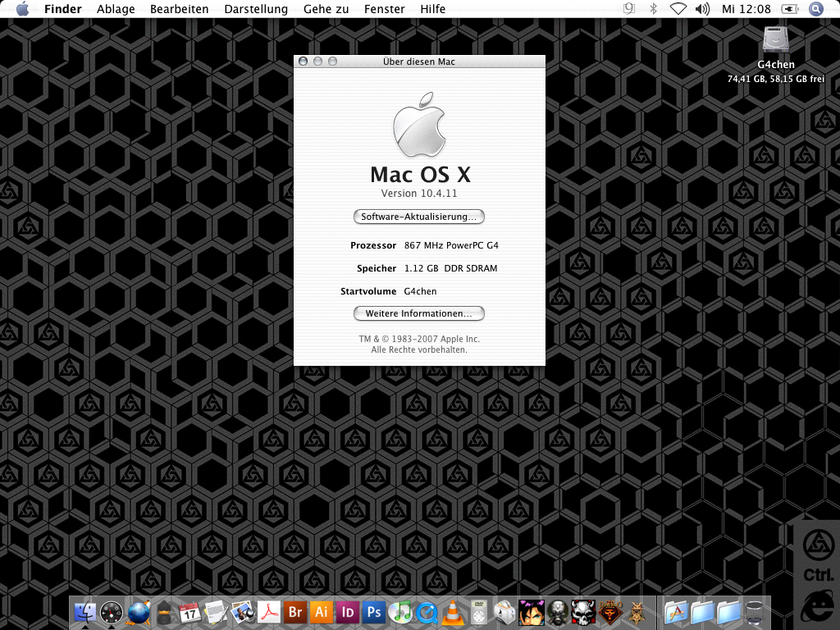
Task: Click the volume speaker menu icon
Action: [x=702, y=8]
